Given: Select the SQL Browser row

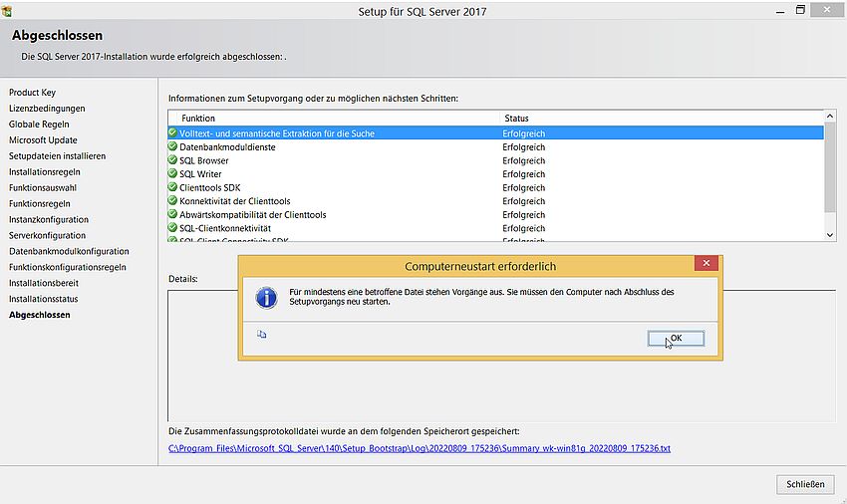Looking at the screenshot, I should (x=496, y=160).
